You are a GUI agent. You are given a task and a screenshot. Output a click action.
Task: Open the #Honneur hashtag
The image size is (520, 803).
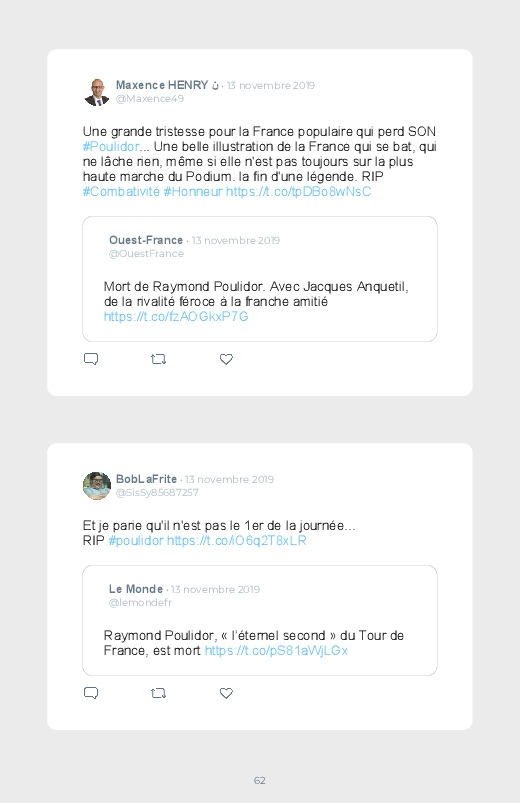[193, 192]
